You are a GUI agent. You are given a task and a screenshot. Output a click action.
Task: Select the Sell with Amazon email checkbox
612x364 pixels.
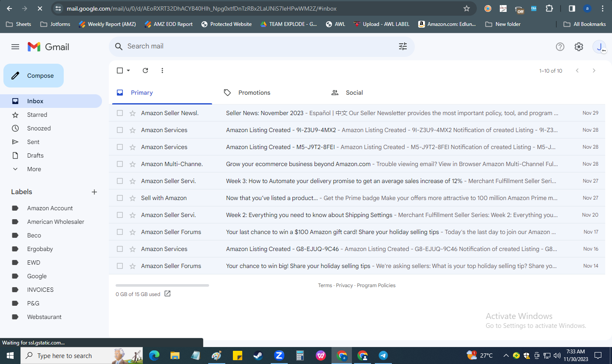pyautogui.click(x=120, y=198)
